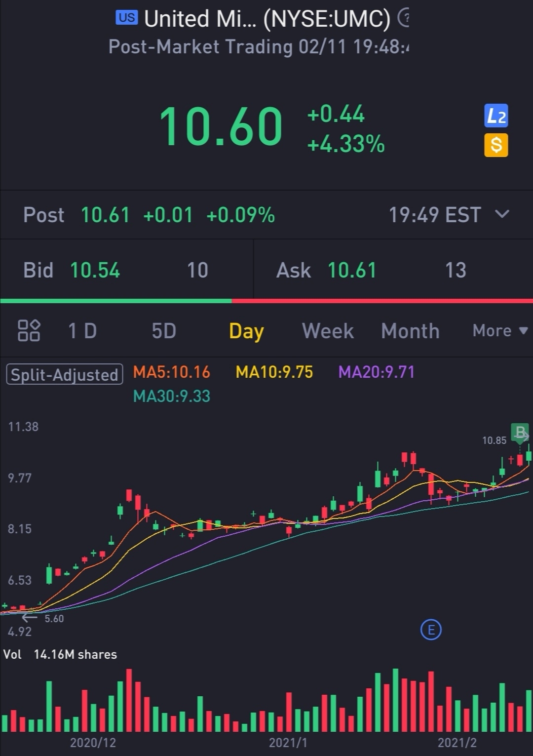
Task: Tap the Vol 14.16M shares label
Action: click(60, 654)
